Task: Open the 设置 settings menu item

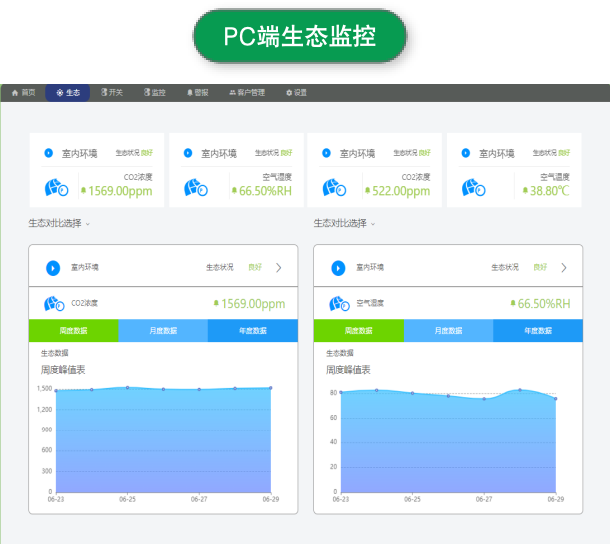Action: [x=296, y=92]
